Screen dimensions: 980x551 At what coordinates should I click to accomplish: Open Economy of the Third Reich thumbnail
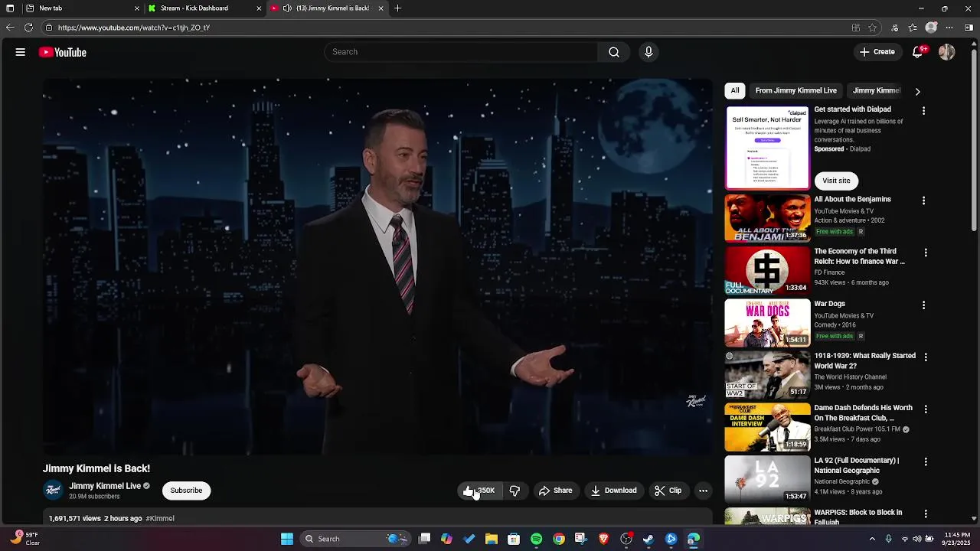point(767,270)
